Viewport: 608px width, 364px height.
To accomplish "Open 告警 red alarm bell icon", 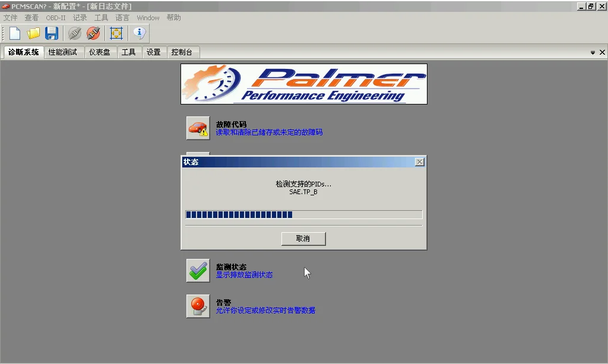I will coord(198,306).
